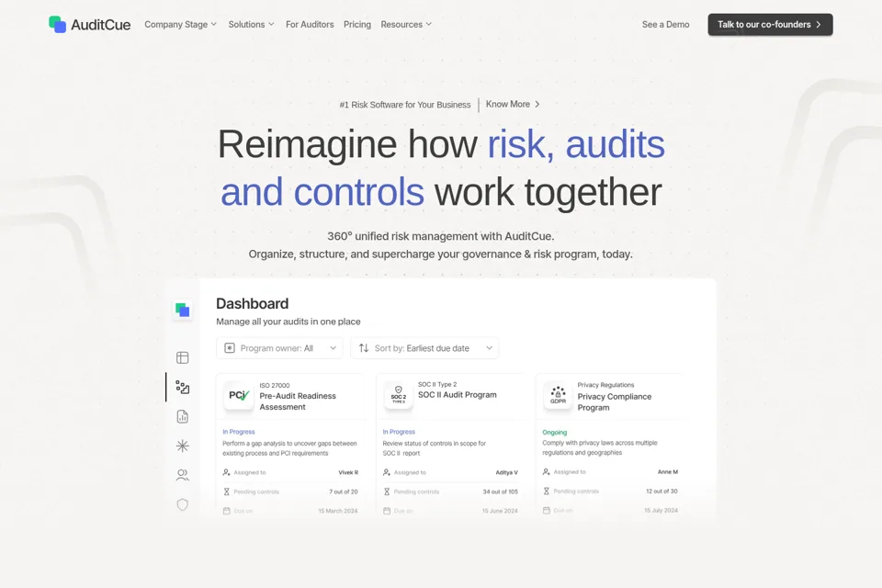Click hourglass icon on SOC II card
The width and height of the screenshot is (882, 588).
pyautogui.click(x=387, y=492)
